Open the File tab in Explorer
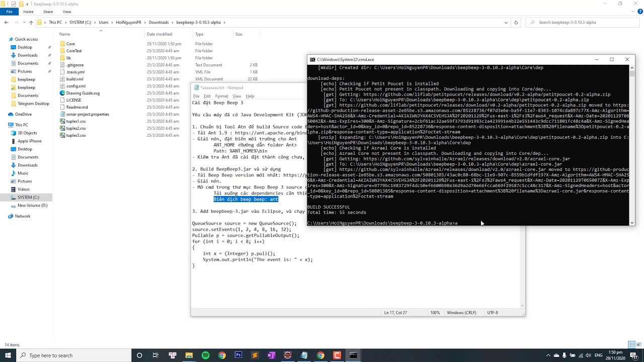Viewport: 644px width, 362px height. coord(9,12)
